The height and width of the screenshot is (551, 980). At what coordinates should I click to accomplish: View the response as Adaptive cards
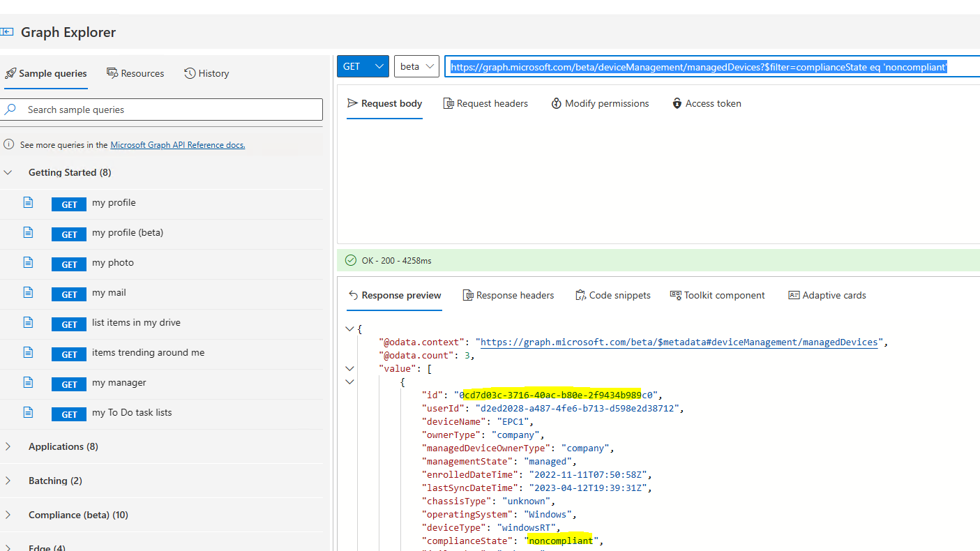(x=827, y=295)
